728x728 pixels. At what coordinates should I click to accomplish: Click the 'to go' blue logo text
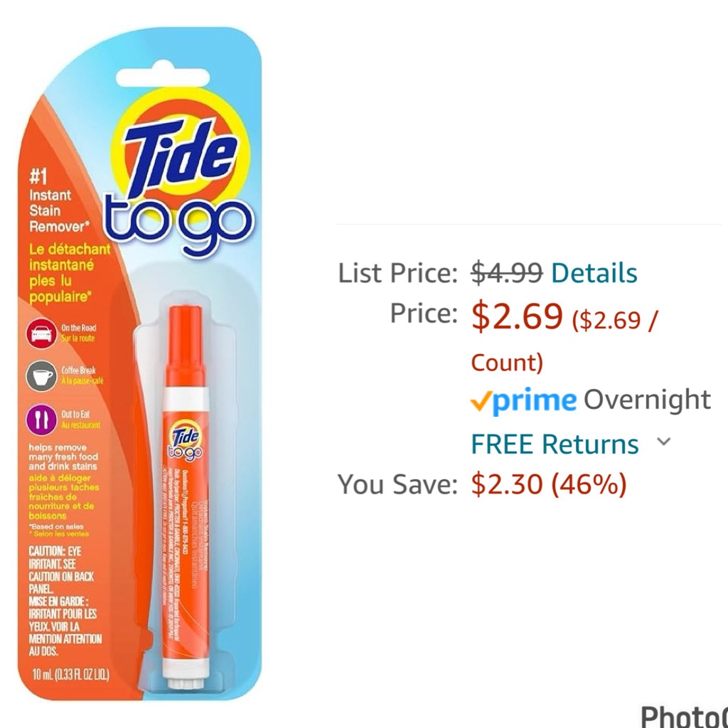[x=178, y=218]
